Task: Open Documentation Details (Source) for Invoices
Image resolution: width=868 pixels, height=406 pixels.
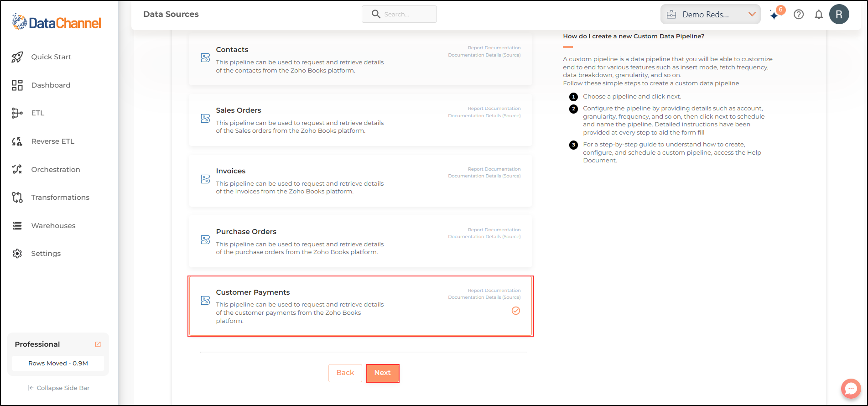Action: coord(484,176)
